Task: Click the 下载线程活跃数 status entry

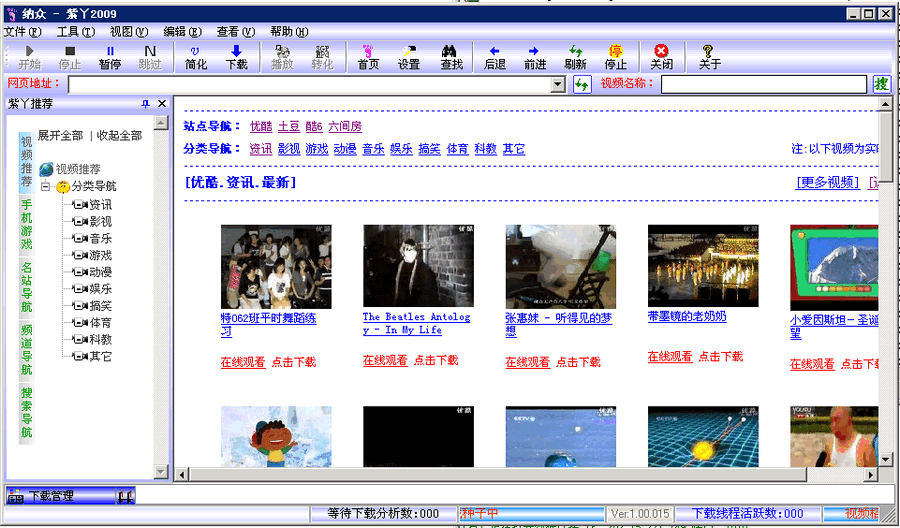Action: (747, 514)
